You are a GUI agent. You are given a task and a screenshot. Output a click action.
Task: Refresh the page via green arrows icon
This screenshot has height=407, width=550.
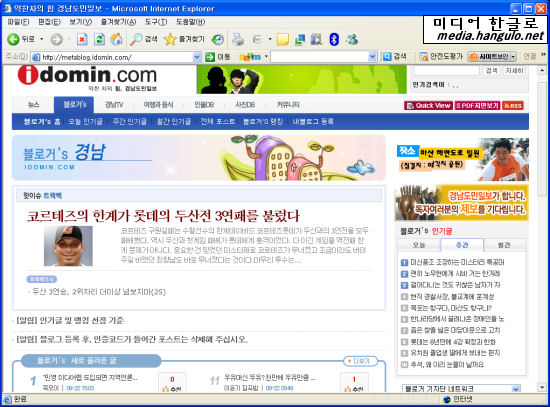[99, 39]
